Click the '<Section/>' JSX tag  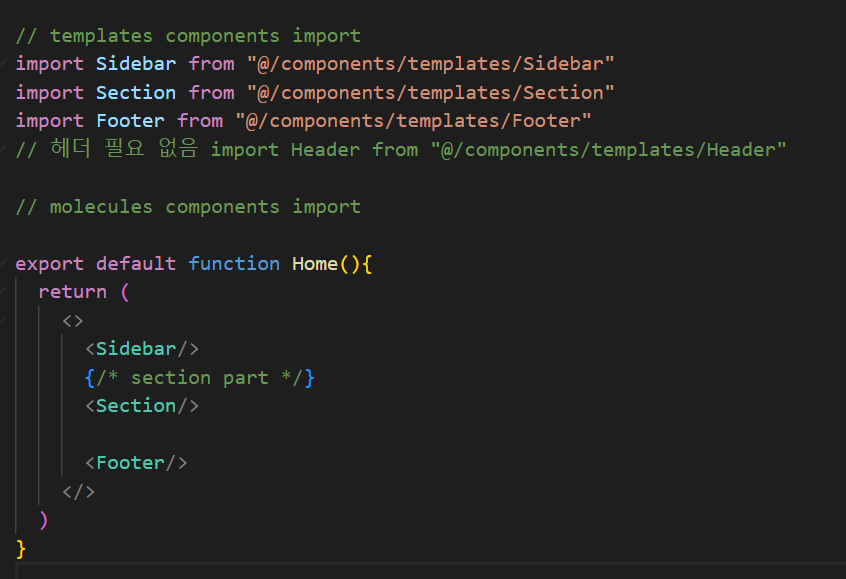[x=142, y=406]
